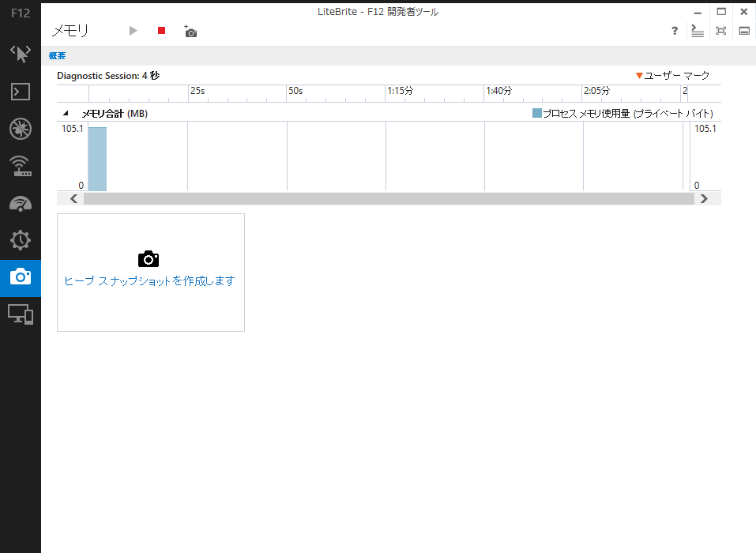Open the DOM Explorer tool
Image resolution: width=756 pixels, height=553 pixels.
click(20, 54)
